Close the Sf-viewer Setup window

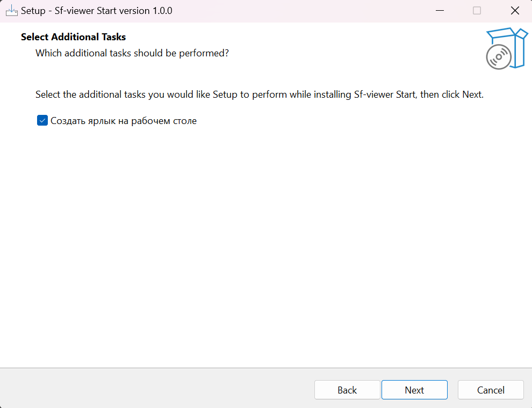tap(515, 11)
